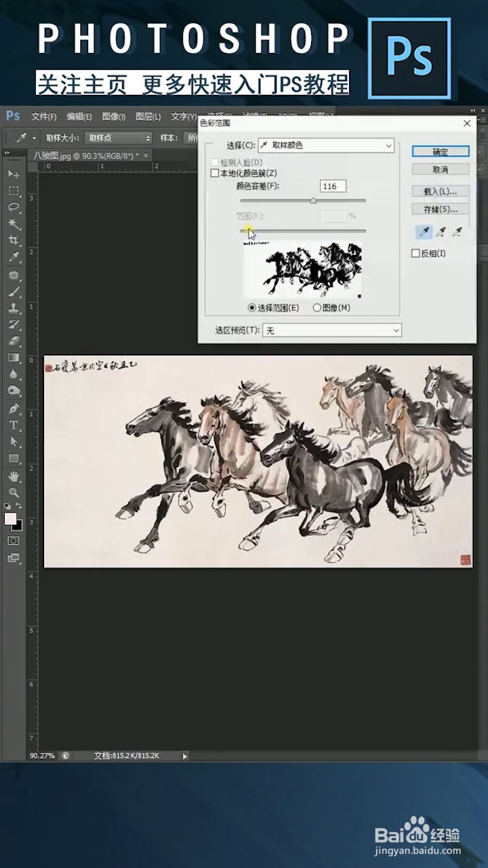Choose the 选择范围 radio button
488x868 pixels.
click(252, 308)
